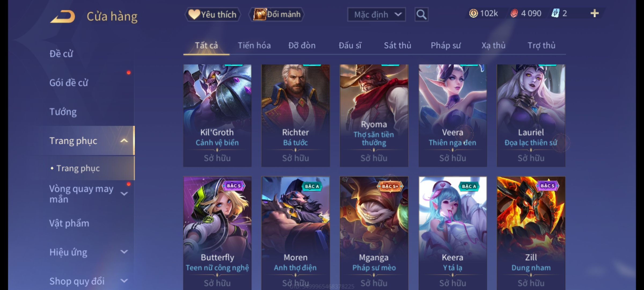Switch to the Pháp sư tab

coord(446,45)
